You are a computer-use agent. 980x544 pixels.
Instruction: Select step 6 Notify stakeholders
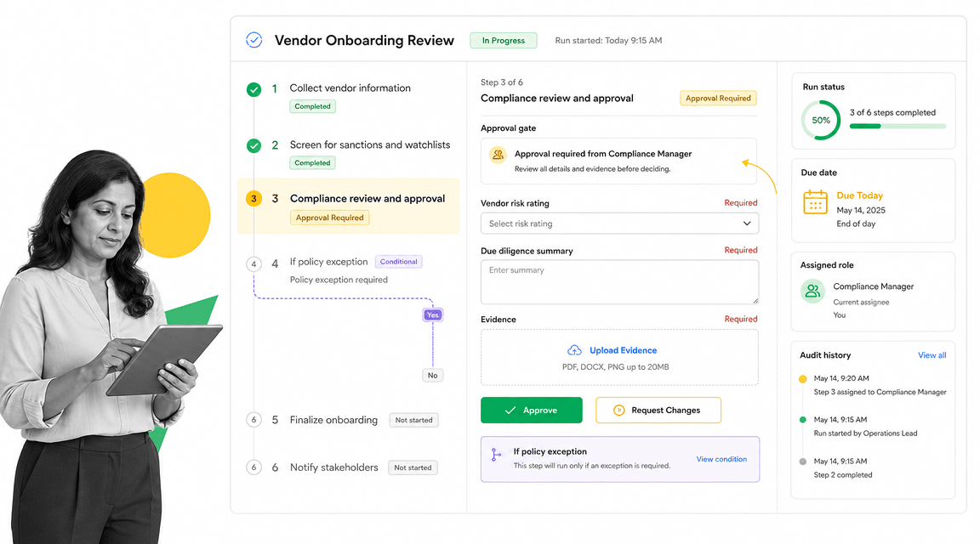click(333, 467)
